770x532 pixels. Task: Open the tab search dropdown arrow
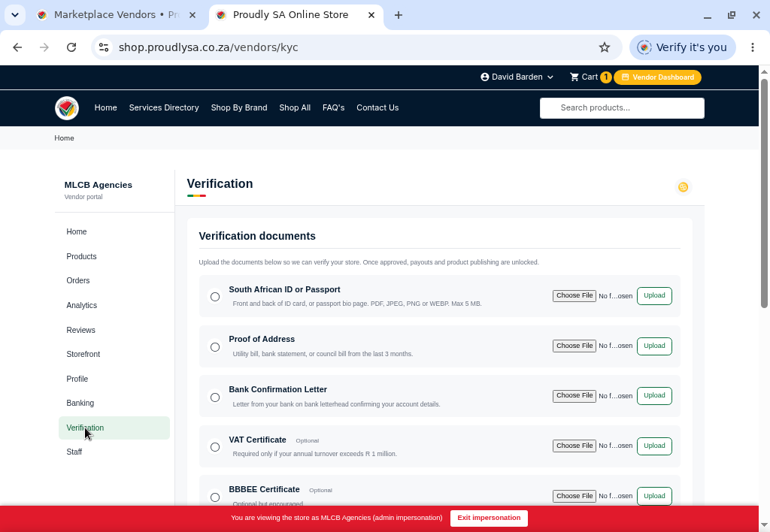point(15,15)
